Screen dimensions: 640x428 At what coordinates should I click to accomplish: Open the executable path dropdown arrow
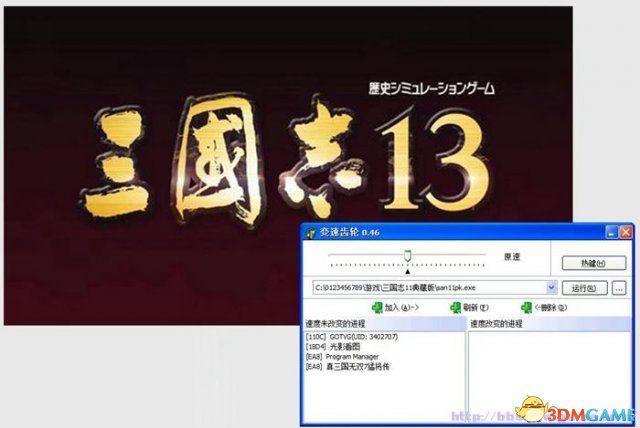pyautogui.click(x=551, y=287)
